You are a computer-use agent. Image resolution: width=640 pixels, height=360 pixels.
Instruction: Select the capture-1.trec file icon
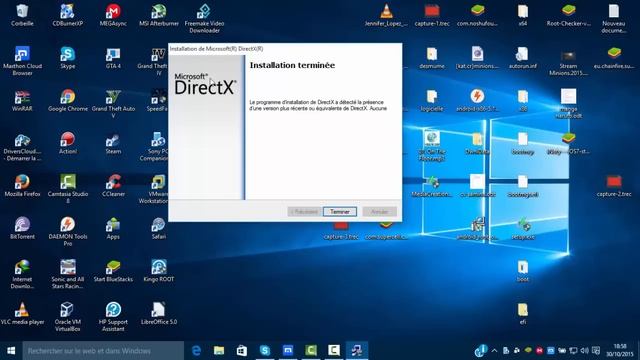(x=432, y=15)
